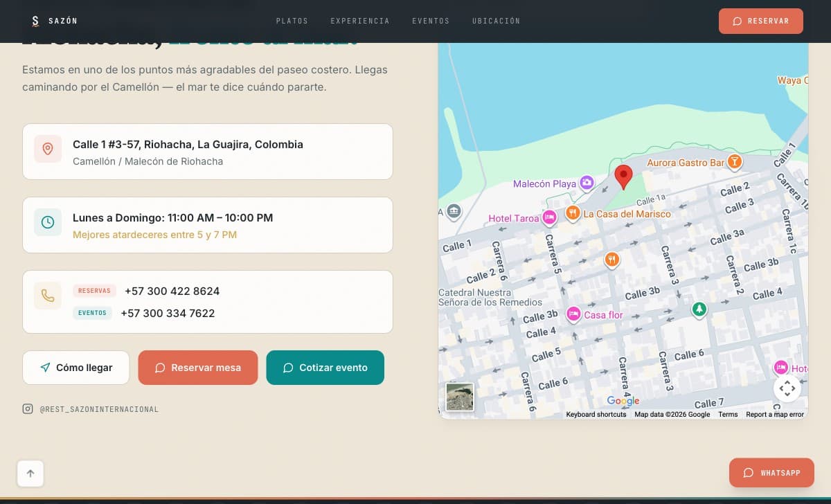Click the Hotel Taroa bed marker
831x504 pixels.
pos(549,218)
